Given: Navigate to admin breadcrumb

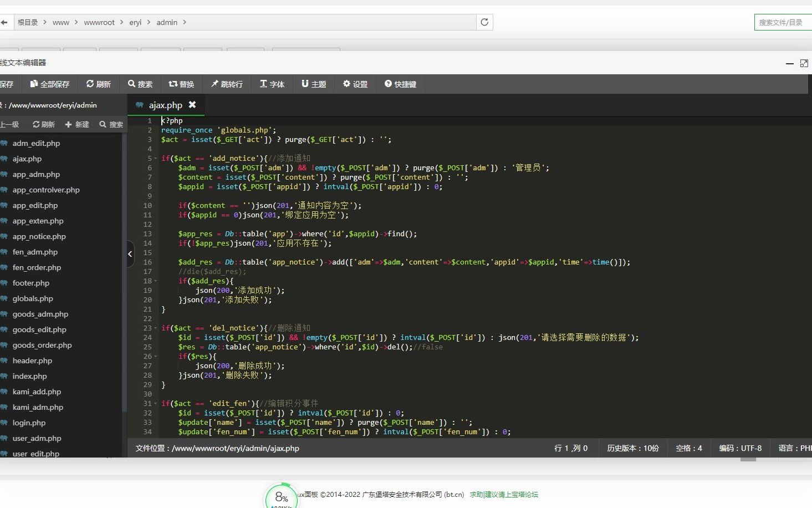Looking at the screenshot, I should tap(167, 22).
